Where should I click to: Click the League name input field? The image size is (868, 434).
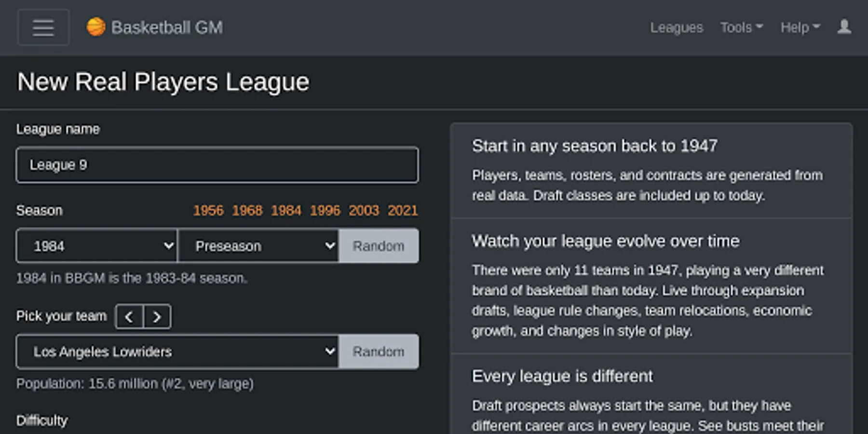pyautogui.click(x=217, y=165)
